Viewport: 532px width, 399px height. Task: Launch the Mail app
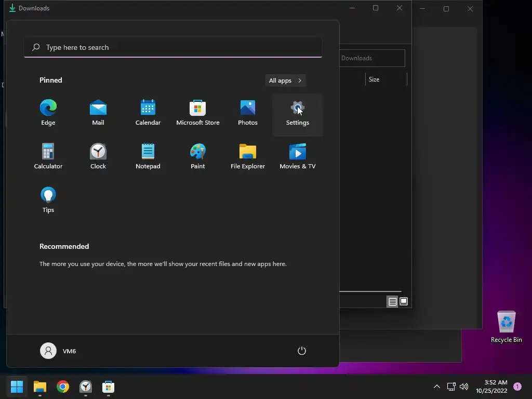pyautogui.click(x=98, y=113)
